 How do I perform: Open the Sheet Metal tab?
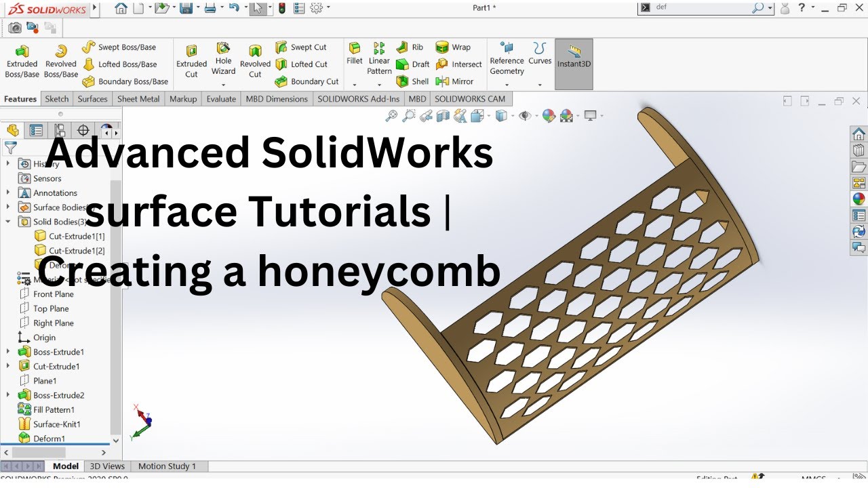click(138, 99)
